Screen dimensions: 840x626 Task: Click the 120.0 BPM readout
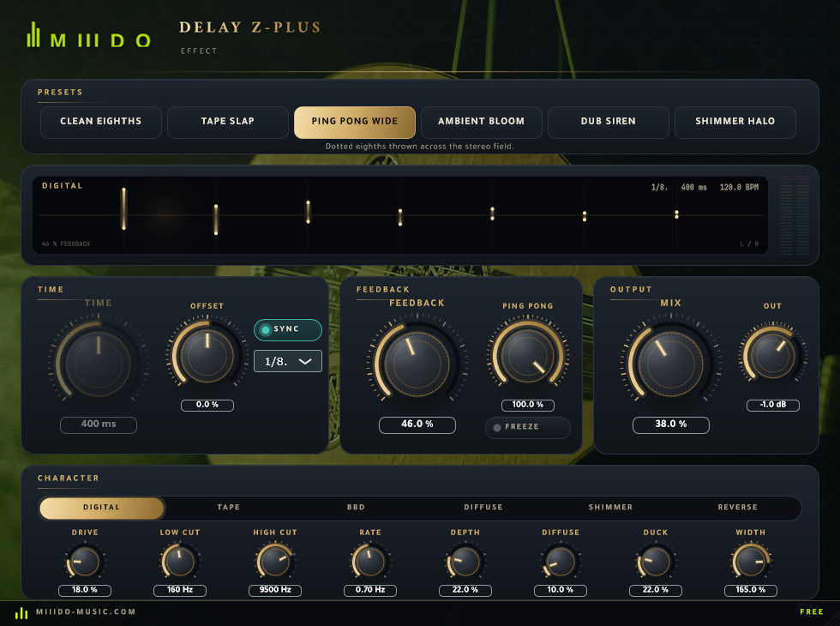point(739,188)
